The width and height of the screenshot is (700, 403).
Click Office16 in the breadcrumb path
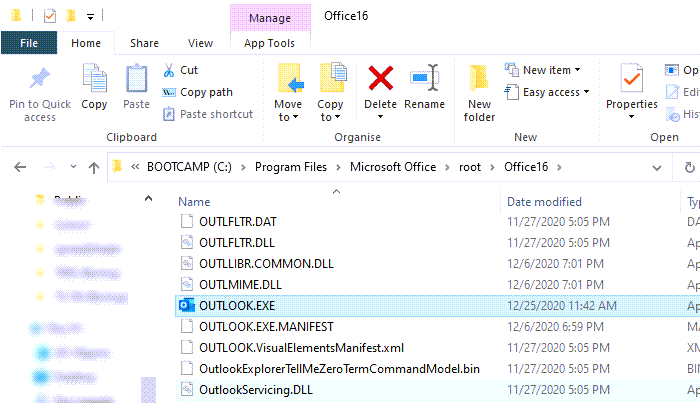coord(526,167)
